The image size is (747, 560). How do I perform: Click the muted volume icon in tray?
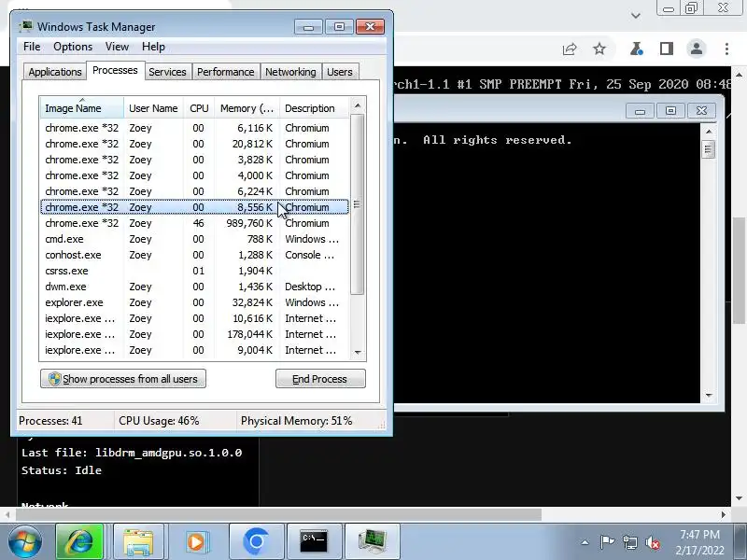652,542
